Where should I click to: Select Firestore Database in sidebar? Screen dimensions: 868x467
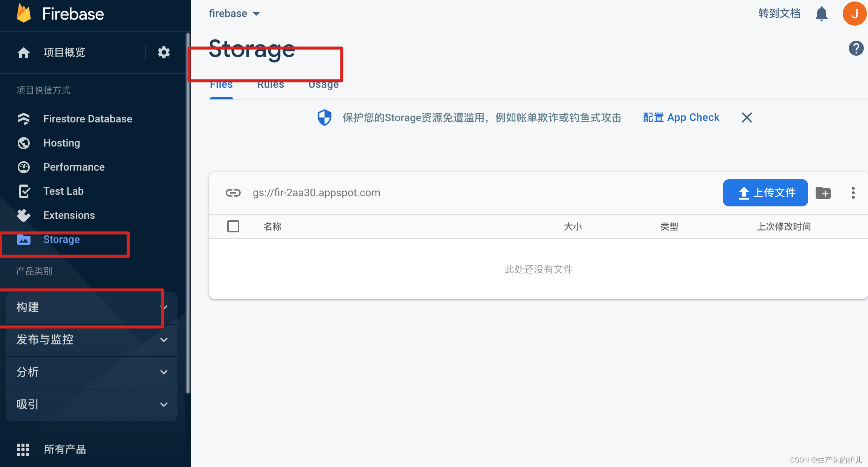point(88,119)
